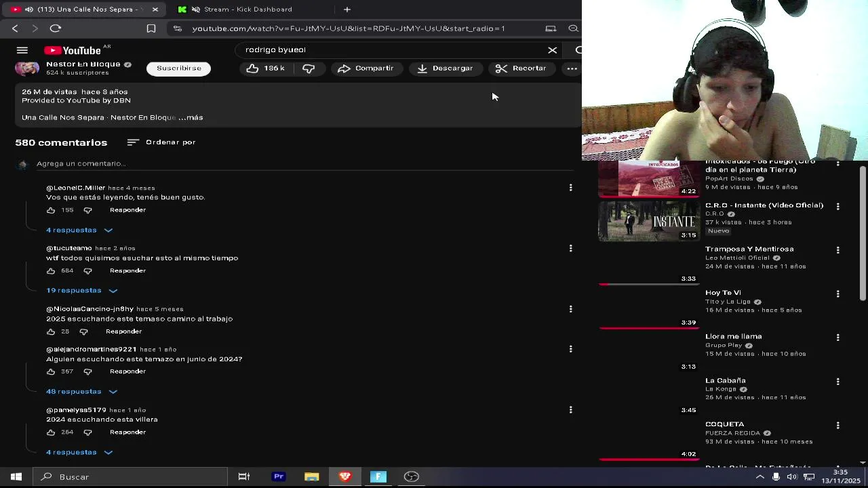Open more video actions menu
The width and height of the screenshot is (868, 488).
[572, 68]
